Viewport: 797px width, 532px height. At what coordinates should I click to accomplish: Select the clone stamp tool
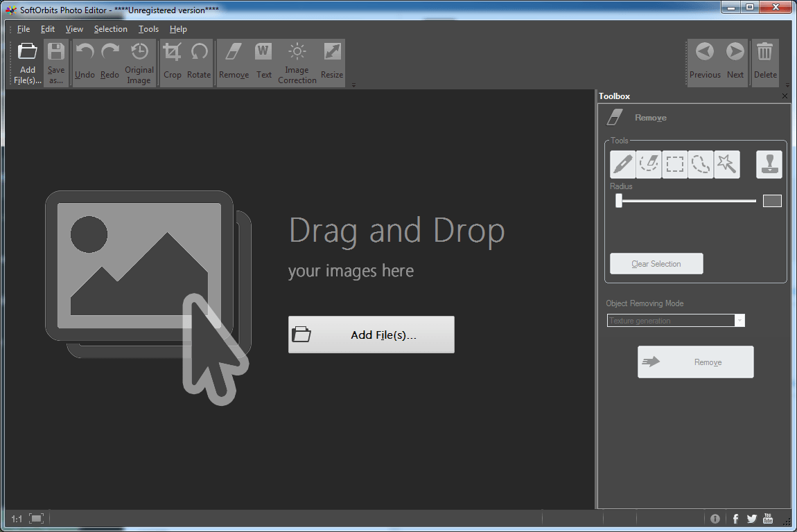[769, 164]
